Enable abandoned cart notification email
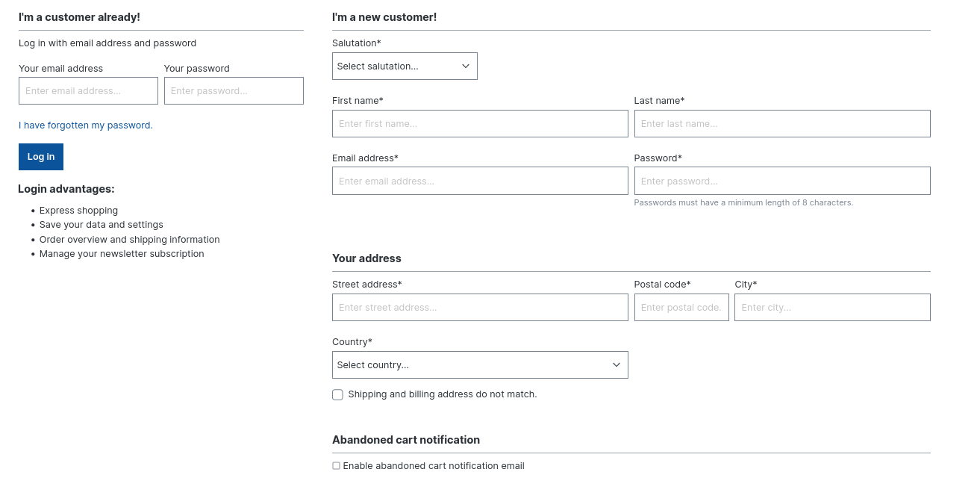 336,465
